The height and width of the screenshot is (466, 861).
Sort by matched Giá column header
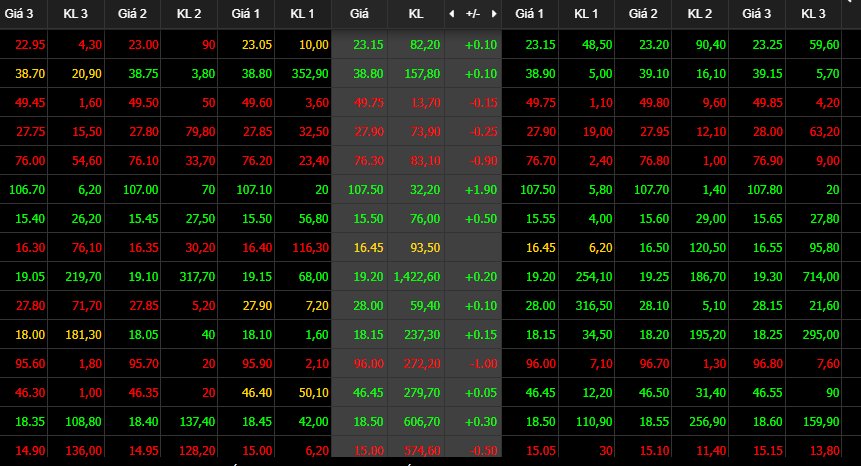pyautogui.click(x=359, y=14)
